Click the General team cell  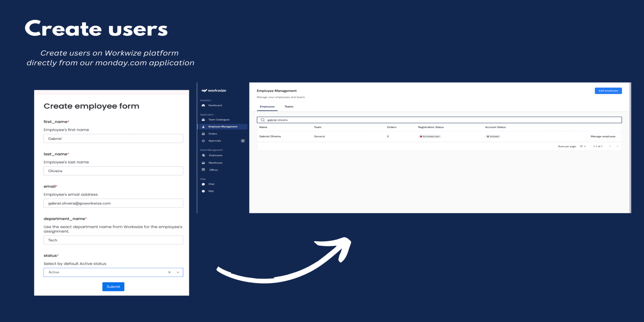(x=319, y=137)
